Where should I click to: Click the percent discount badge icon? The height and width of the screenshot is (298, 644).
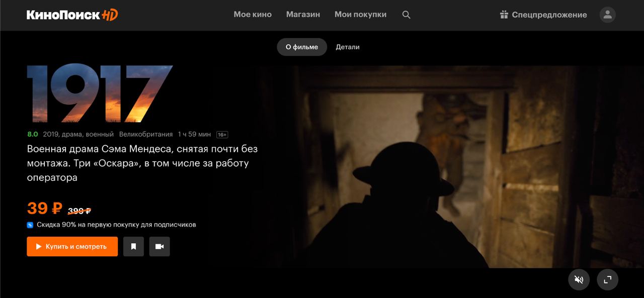coord(30,225)
